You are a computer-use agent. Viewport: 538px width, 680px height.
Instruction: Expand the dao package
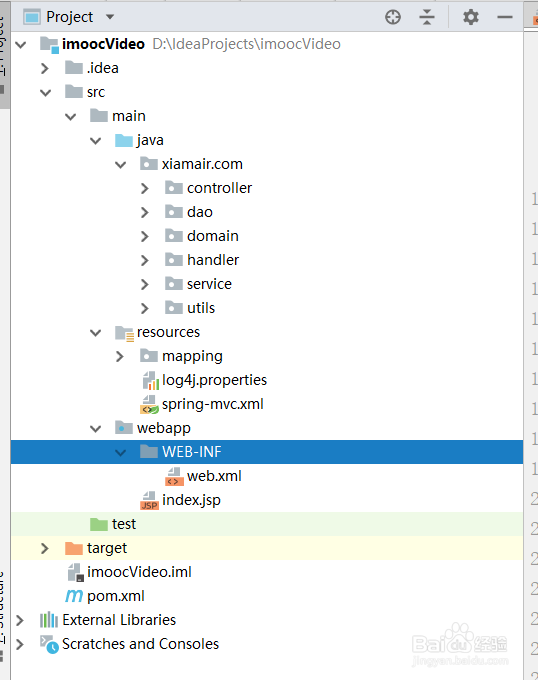[x=145, y=212]
